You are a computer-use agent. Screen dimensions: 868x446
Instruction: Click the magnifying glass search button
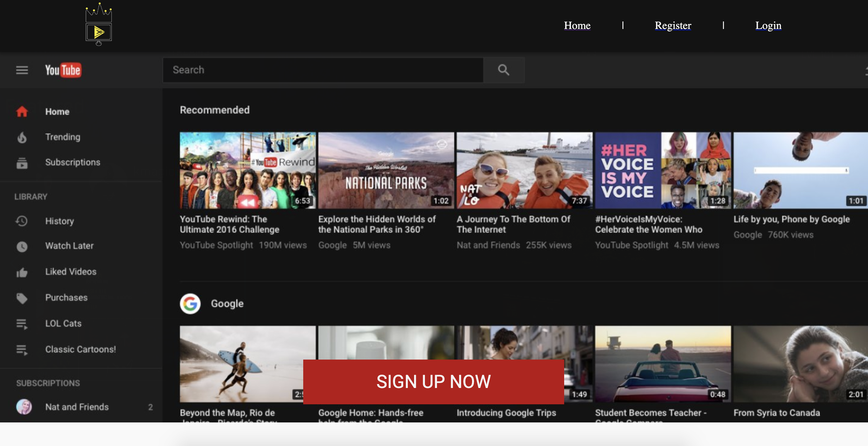[503, 70]
